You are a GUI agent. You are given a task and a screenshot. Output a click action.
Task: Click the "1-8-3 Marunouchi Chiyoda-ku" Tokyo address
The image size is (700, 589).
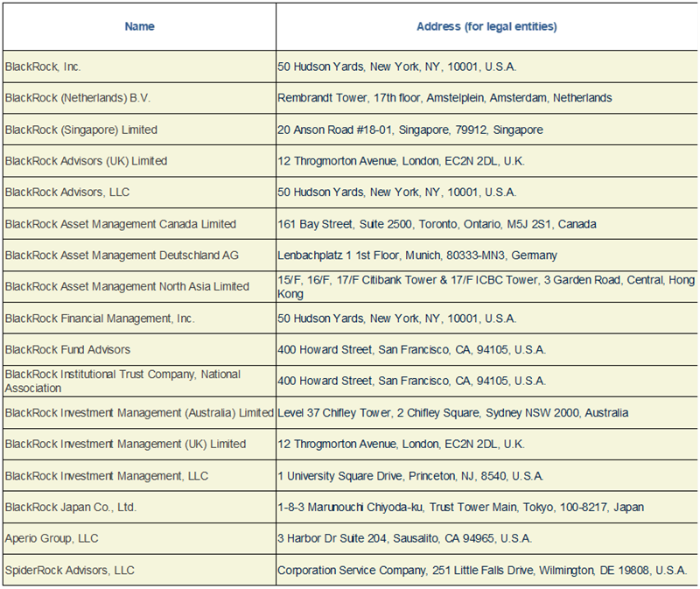click(486, 508)
